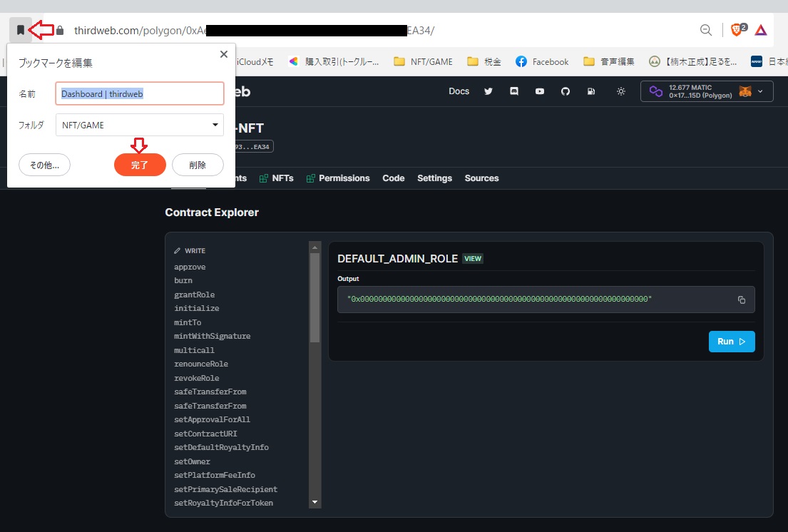Open the 購入取引 bookmark
Viewport: 788px width, 532px height.
point(334,62)
